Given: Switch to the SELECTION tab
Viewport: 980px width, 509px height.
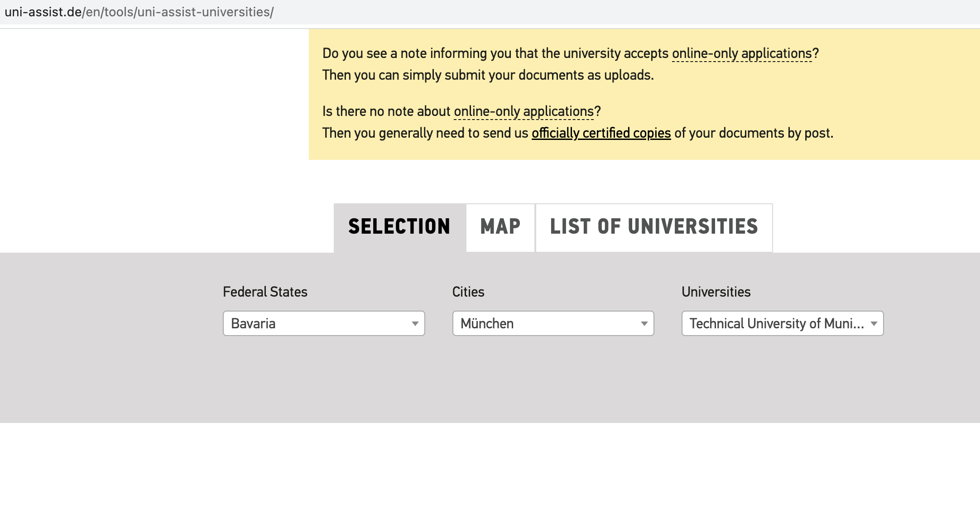Looking at the screenshot, I should pos(399,227).
